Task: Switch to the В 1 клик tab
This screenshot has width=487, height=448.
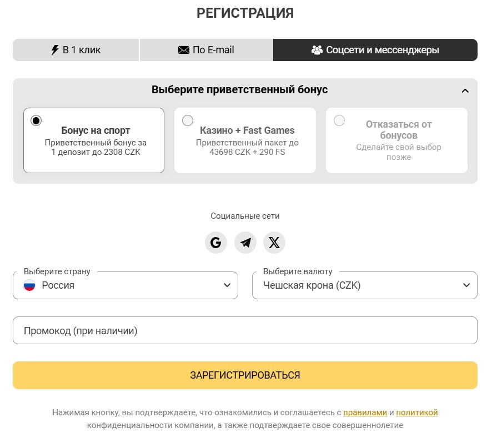Action: point(77,49)
